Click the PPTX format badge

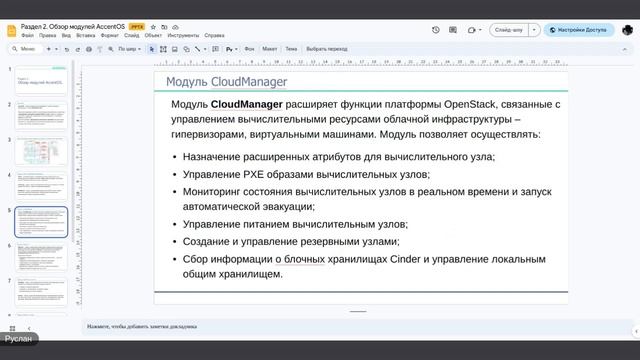pos(137,27)
